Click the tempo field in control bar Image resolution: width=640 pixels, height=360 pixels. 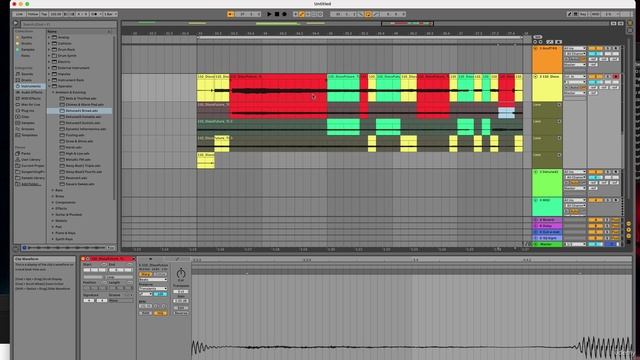56,14
